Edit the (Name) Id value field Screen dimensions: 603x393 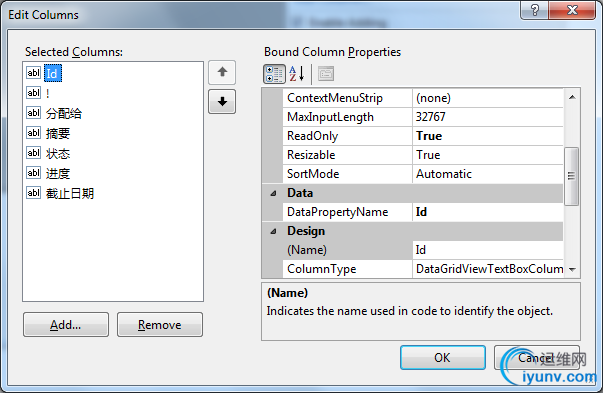(488, 250)
